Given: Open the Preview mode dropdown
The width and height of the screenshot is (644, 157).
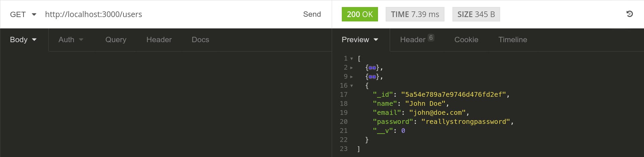Looking at the screenshot, I should (360, 40).
